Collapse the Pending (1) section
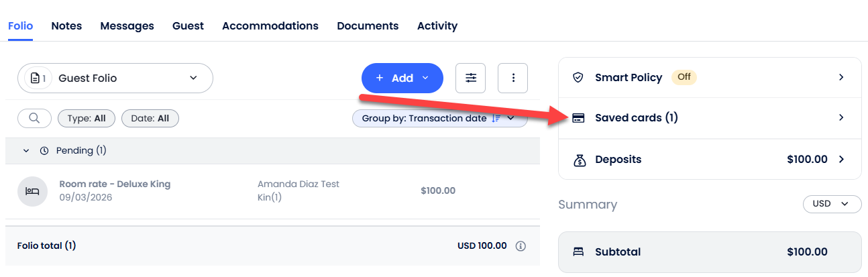Image resolution: width=868 pixels, height=277 pixels. point(26,151)
